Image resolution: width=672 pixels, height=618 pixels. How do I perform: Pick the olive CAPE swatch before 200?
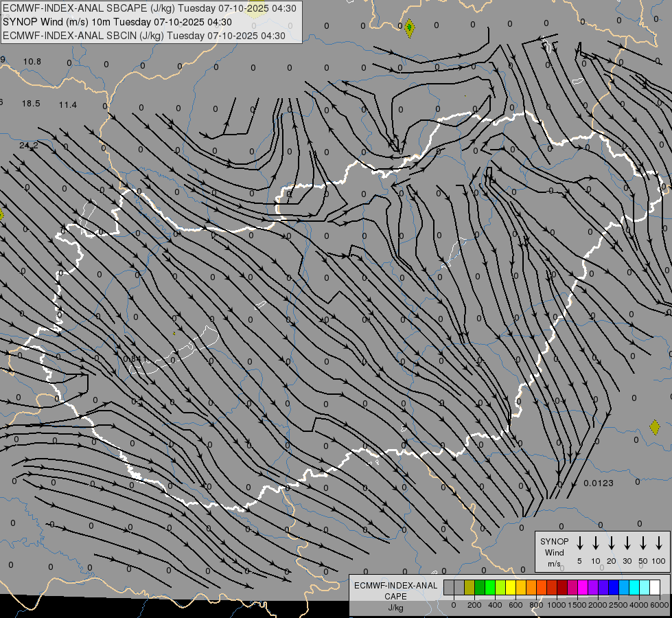point(470,588)
